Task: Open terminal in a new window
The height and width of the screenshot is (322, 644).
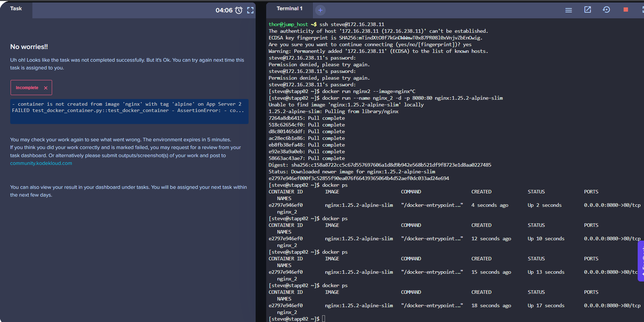Action: pos(588,10)
